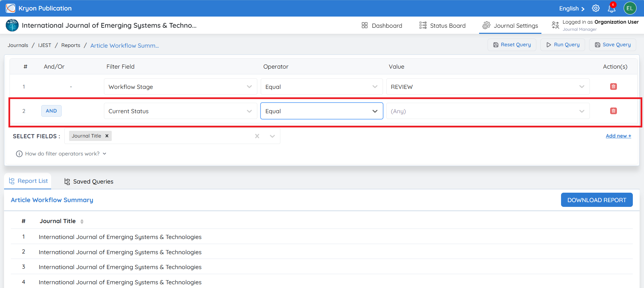Click the Saved Queries tab icon
Screen dimensions: 644x288
pyautogui.click(x=67, y=182)
